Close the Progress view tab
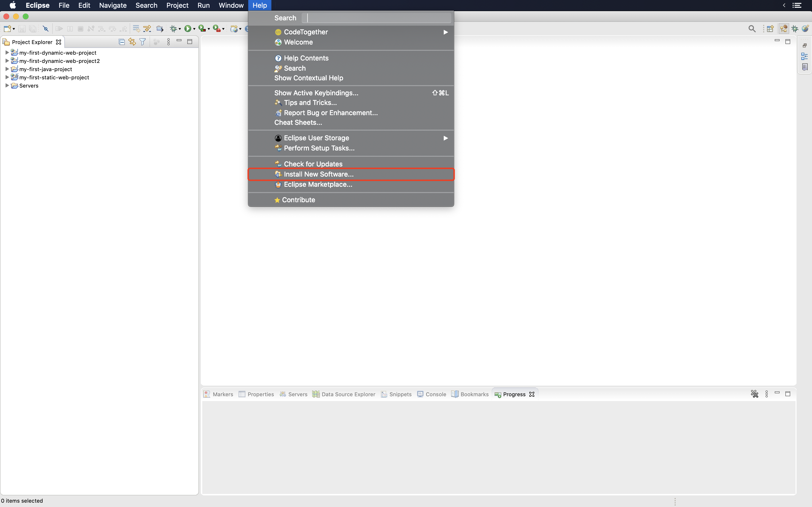This screenshot has width=812, height=507. tap(532, 394)
